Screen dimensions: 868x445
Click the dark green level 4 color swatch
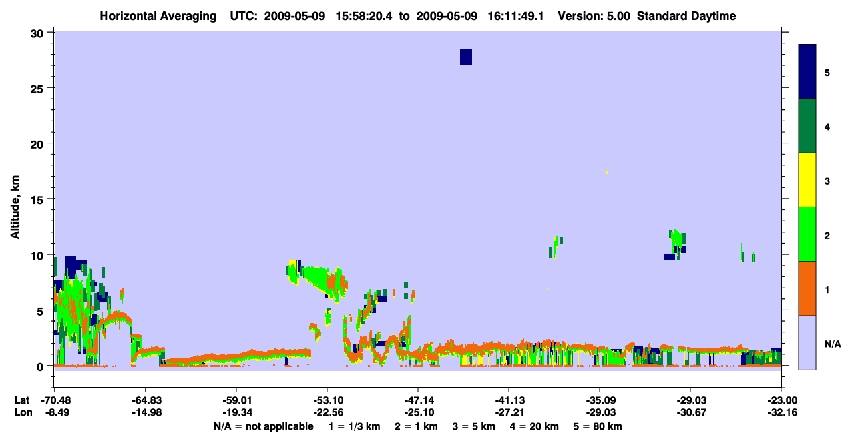tap(807, 126)
